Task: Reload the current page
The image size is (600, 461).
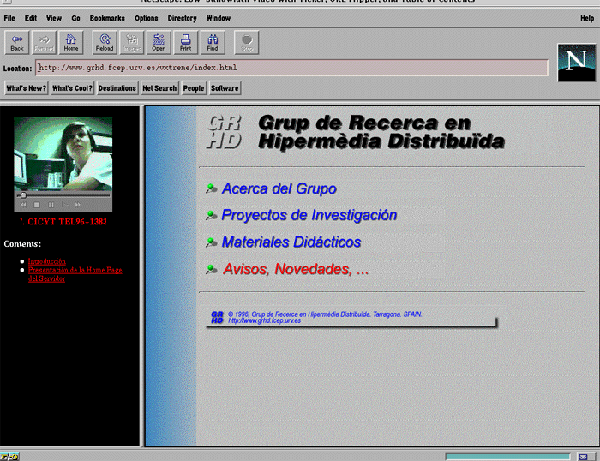Action: pos(105,41)
